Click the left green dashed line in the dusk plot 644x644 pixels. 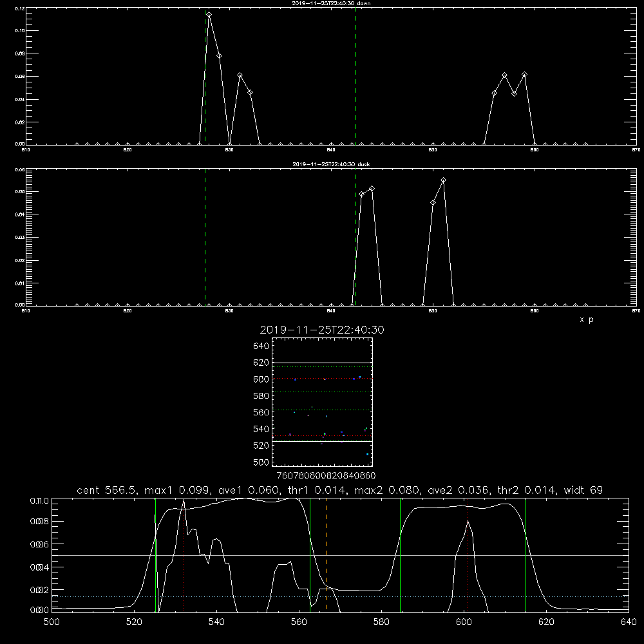coord(205,237)
